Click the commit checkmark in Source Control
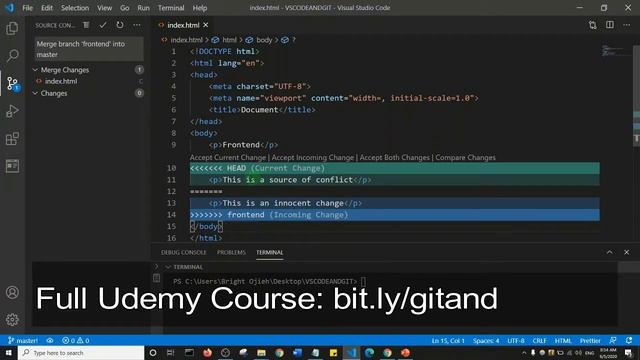 (x=103, y=25)
